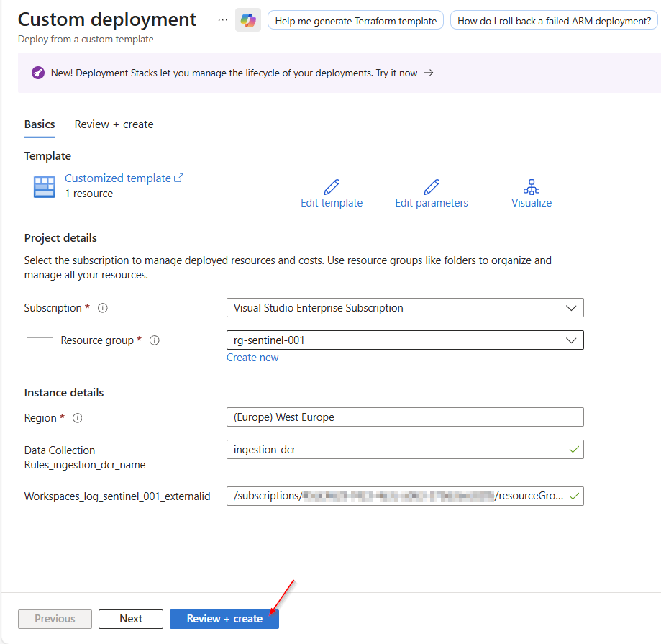Click the ingestion-dcr name input field

pos(398,450)
